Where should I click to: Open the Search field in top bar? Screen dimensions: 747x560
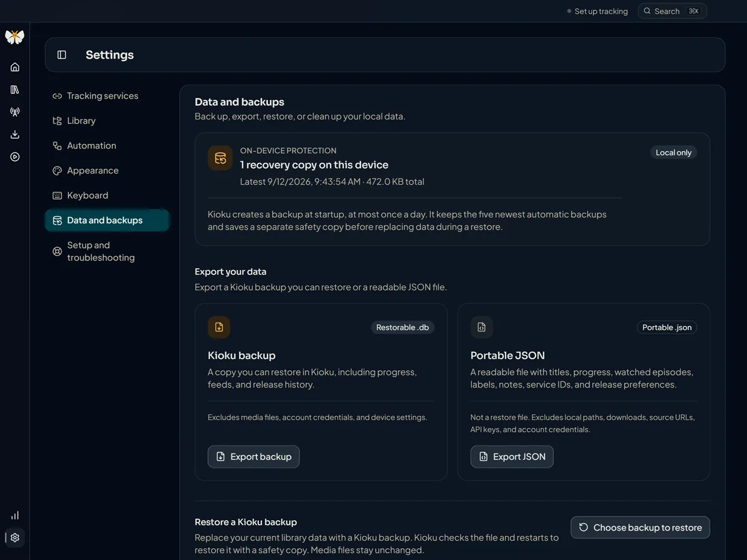pos(672,11)
